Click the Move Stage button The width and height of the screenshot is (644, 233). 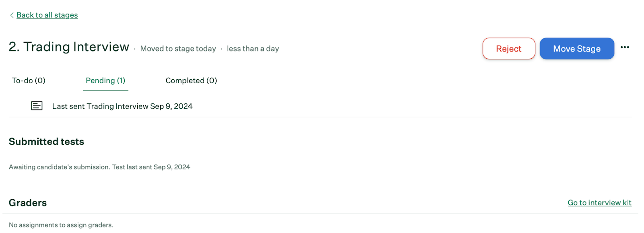pos(576,49)
